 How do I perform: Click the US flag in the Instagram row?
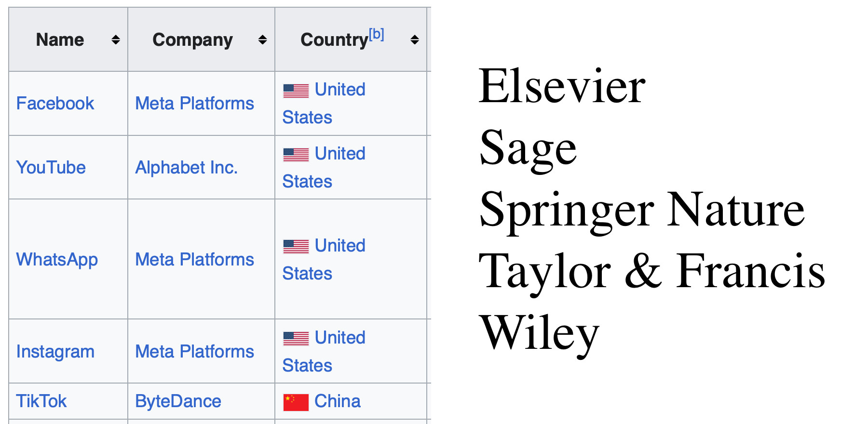pyautogui.click(x=296, y=339)
